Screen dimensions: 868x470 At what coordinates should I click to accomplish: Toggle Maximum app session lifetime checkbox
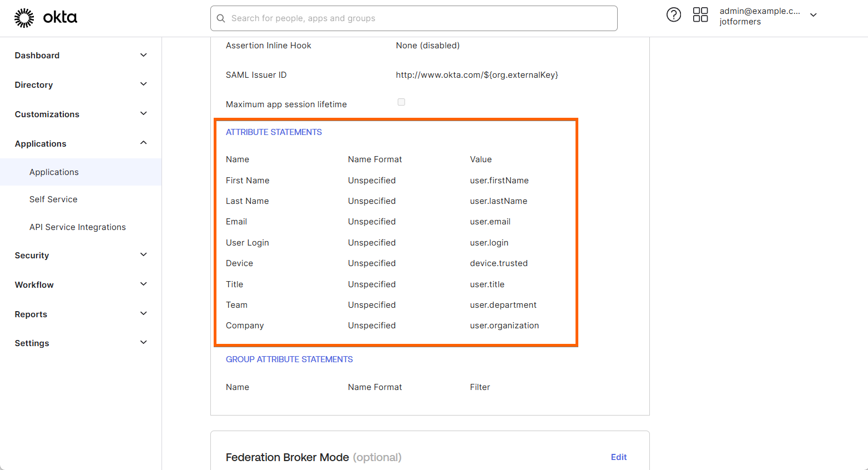point(401,102)
